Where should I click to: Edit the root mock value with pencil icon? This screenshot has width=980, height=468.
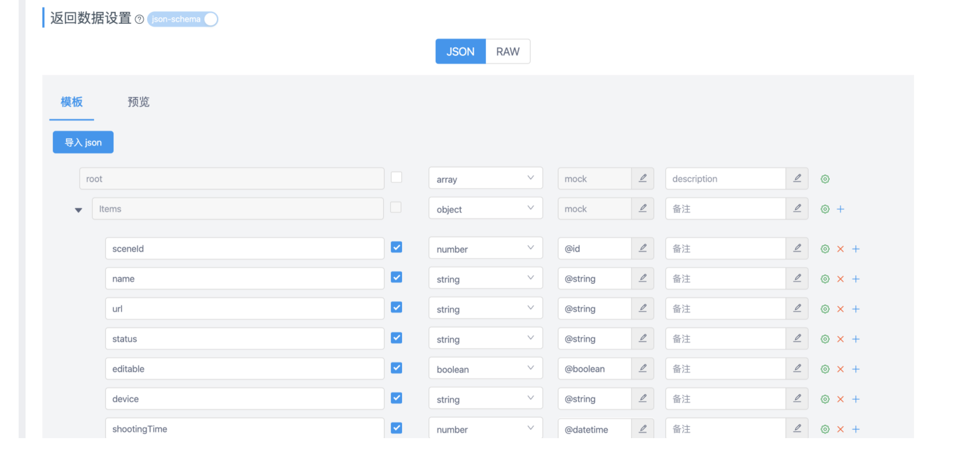(643, 178)
